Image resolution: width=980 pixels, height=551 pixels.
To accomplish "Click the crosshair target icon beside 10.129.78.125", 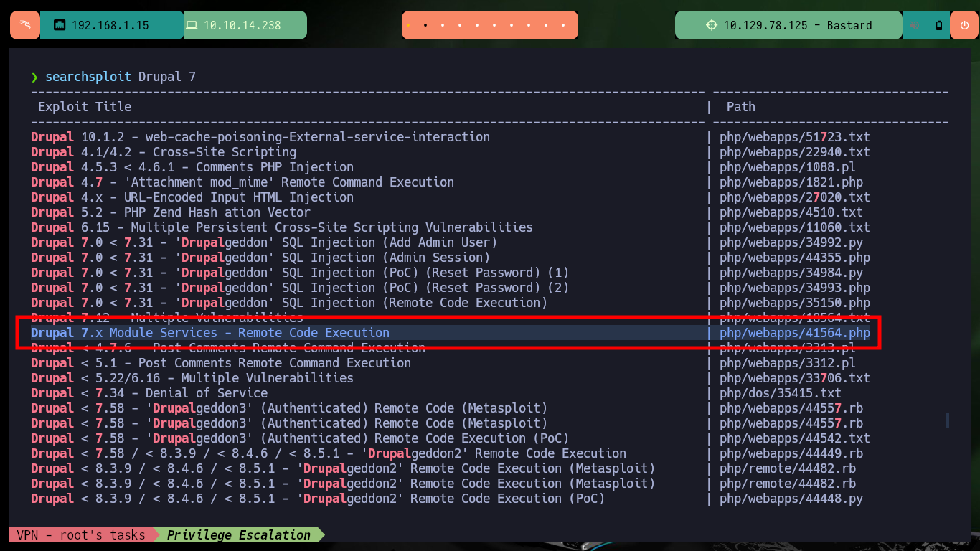I will [x=712, y=25].
